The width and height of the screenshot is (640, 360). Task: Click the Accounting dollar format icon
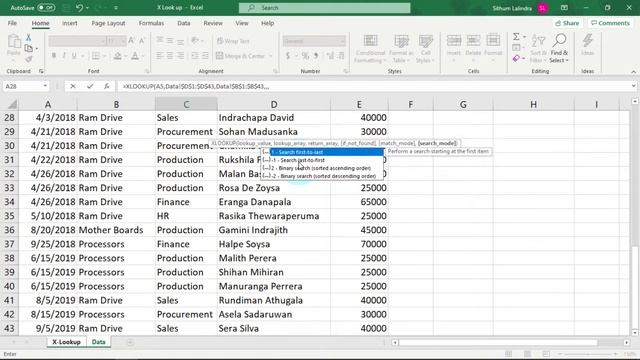tap(288, 56)
